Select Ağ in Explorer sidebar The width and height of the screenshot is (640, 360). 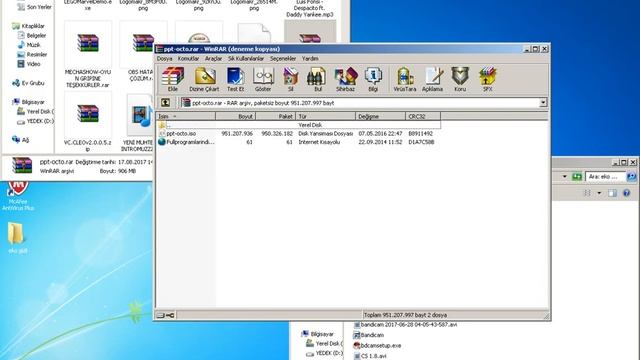point(21,140)
